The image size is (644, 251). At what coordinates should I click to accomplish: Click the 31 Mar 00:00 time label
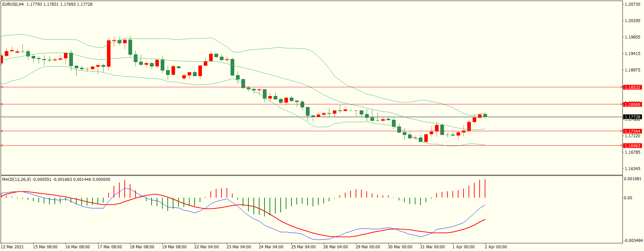(432, 247)
